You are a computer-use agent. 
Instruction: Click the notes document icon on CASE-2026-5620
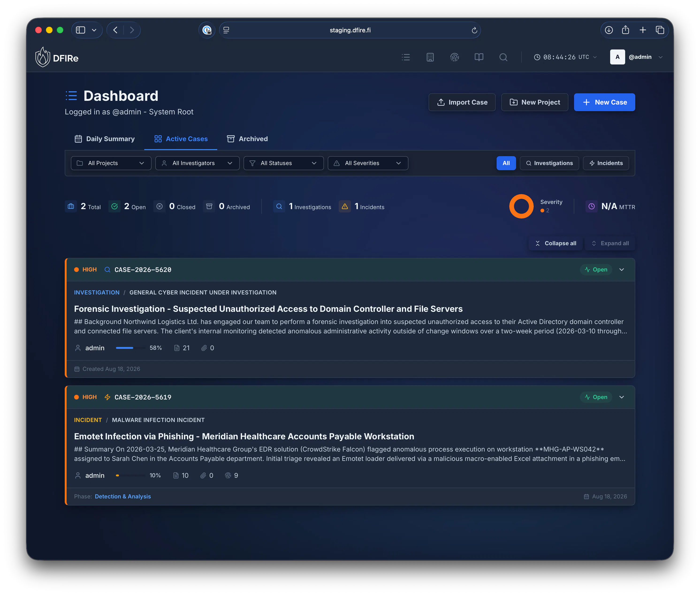176,348
